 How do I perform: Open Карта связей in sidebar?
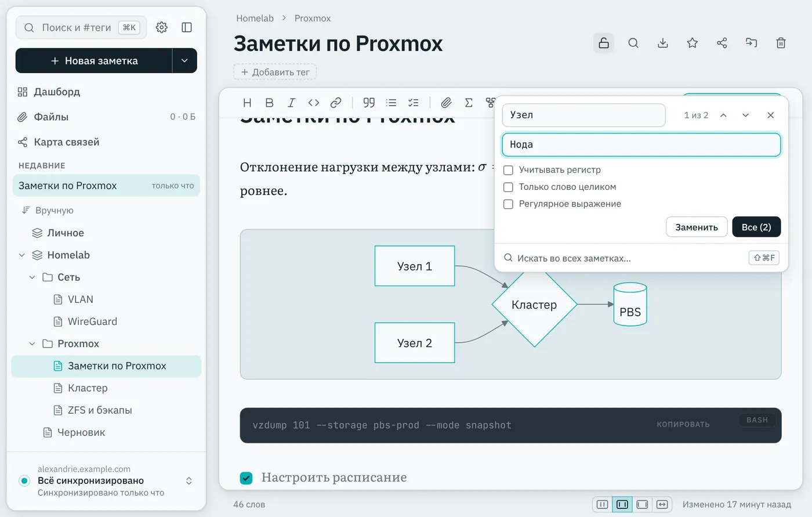coord(106,142)
